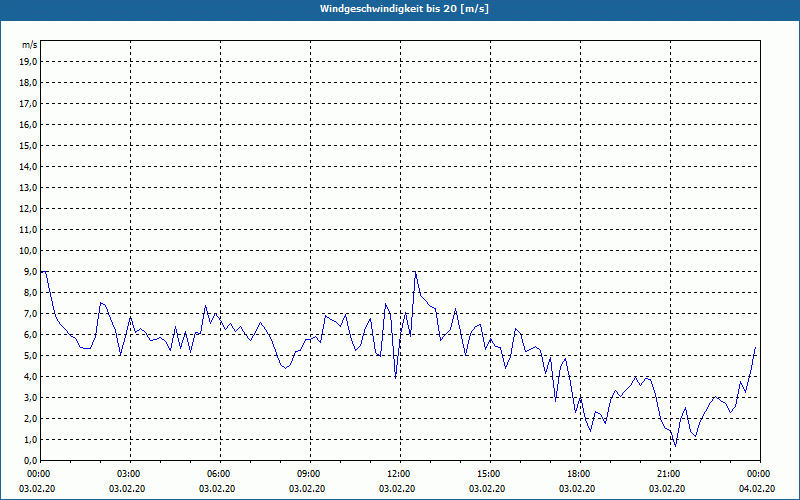800x500 pixels.
Task: Click "00:00" label above the 04.02.20 date
Action: pyautogui.click(x=760, y=474)
